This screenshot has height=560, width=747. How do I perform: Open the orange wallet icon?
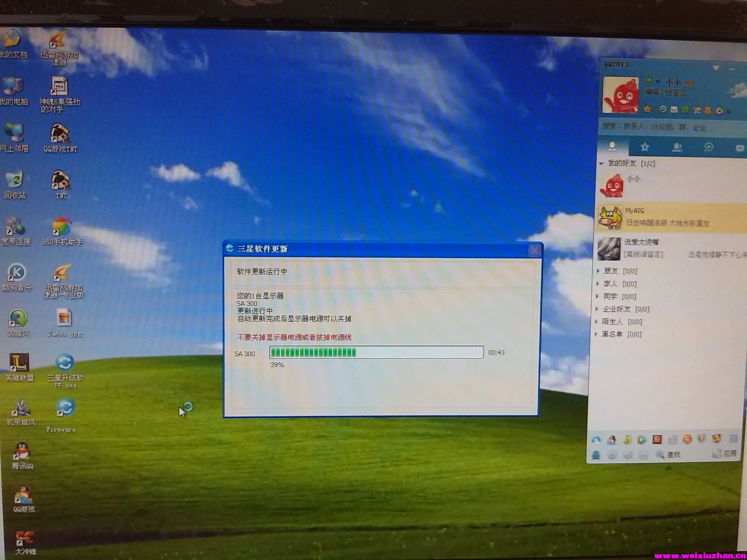tap(708, 110)
